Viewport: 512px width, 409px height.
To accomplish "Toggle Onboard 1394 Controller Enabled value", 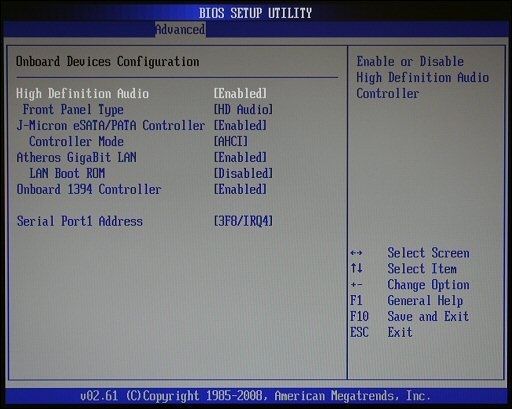I will (240, 190).
